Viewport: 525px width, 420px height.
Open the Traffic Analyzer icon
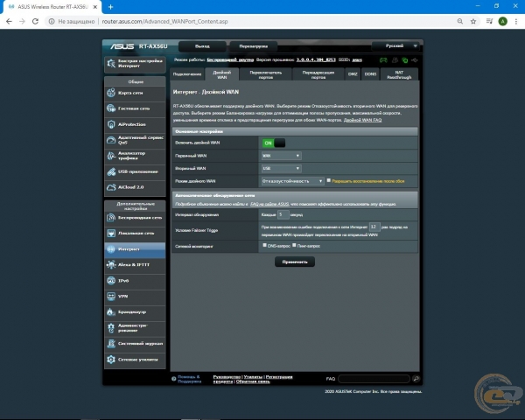click(111, 156)
